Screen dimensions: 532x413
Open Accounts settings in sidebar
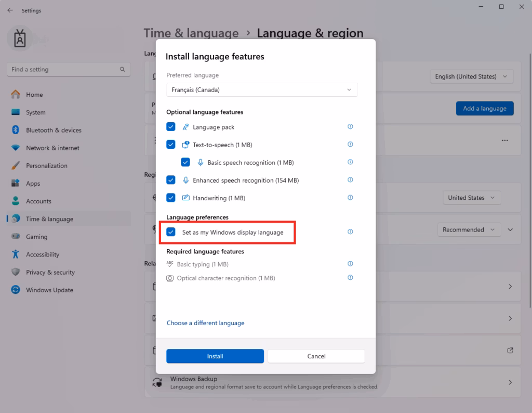(69, 201)
